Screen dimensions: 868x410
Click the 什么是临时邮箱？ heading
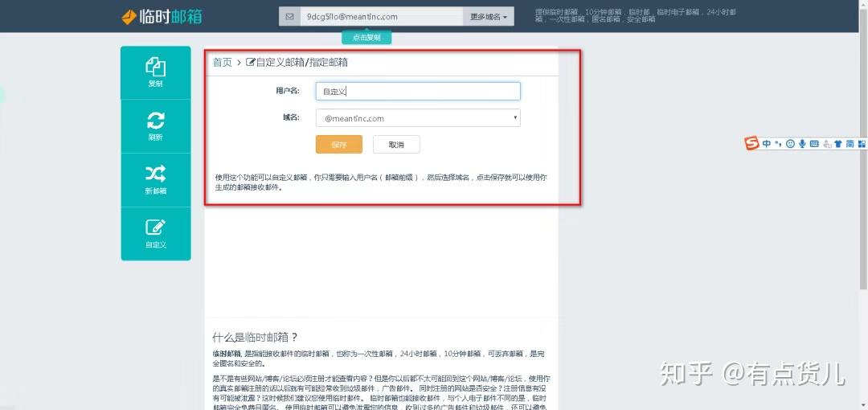(256, 337)
